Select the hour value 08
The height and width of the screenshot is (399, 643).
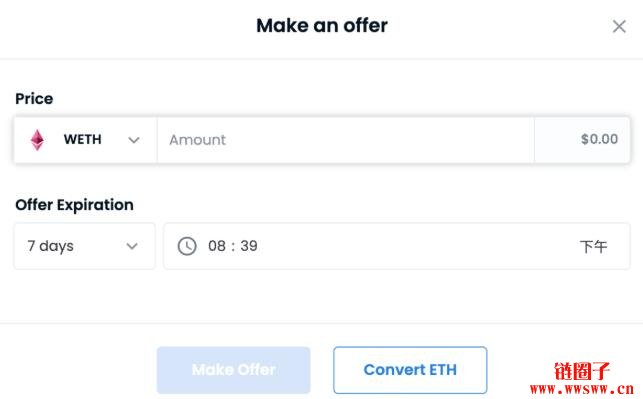(x=217, y=246)
